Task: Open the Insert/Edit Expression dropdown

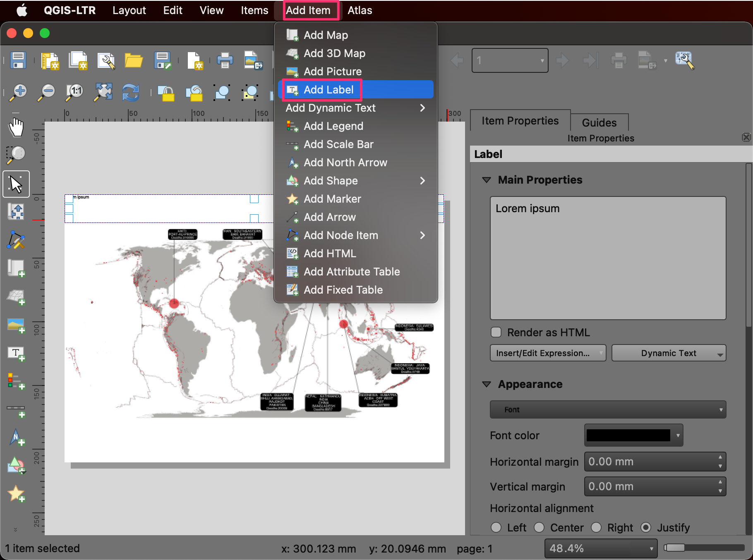Action: [x=548, y=353]
